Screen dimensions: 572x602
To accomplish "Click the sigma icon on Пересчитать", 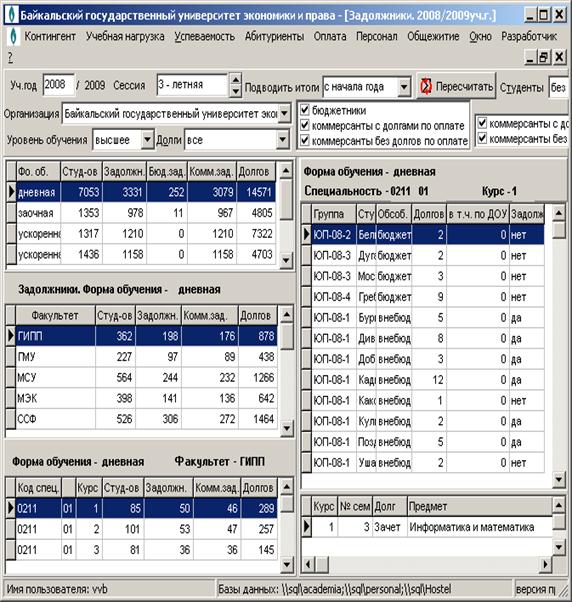I will click(426, 86).
